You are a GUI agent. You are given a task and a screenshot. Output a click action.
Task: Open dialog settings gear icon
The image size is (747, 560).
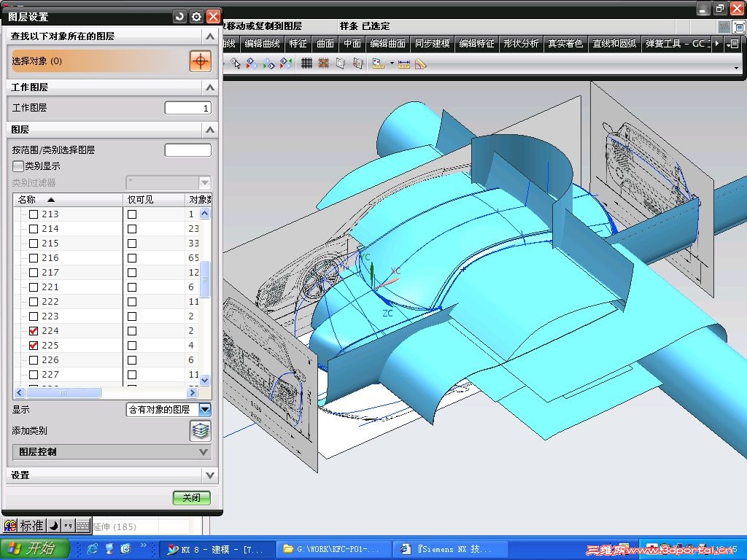click(x=196, y=16)
